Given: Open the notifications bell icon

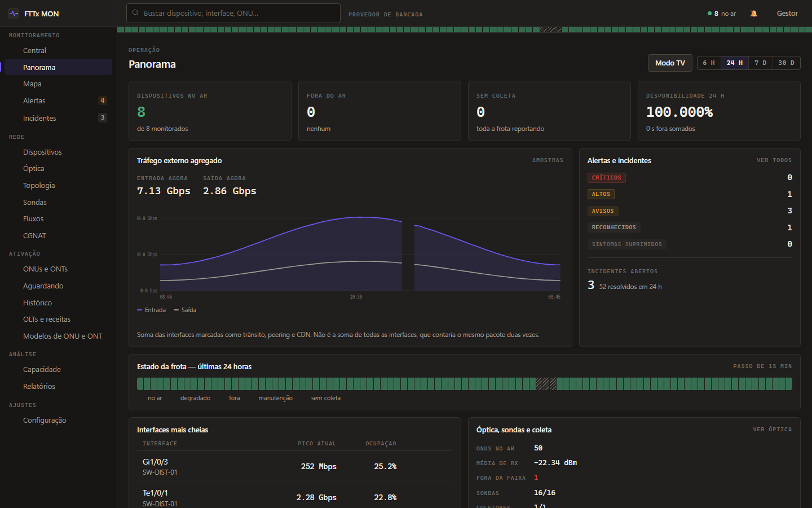Looking at the screenshot, I should (753, 14).
